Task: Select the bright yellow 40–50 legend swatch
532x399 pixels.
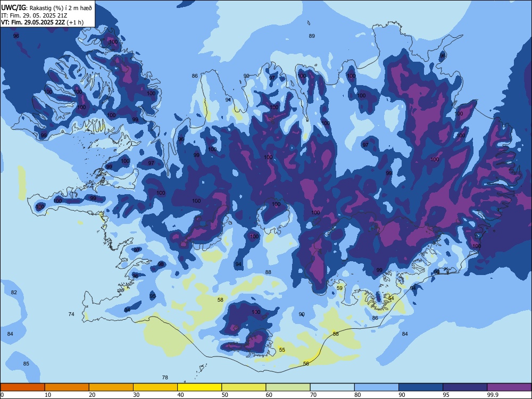Action: click(199, 387)
